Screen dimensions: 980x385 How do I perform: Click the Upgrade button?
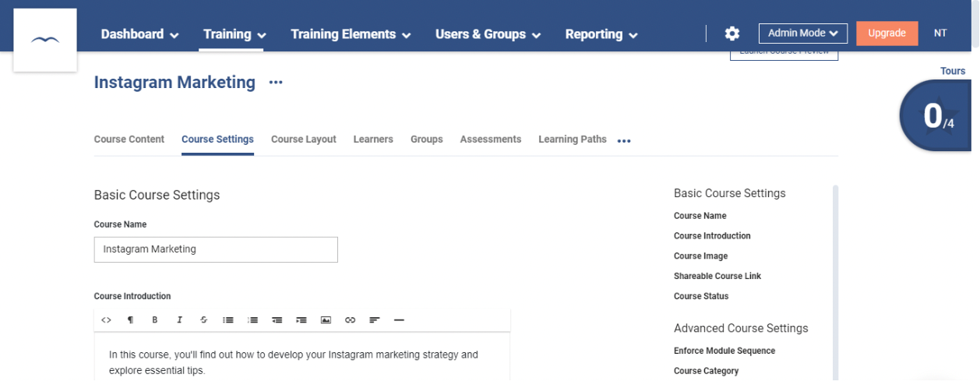pyautogui.click(x=887, y=34)
